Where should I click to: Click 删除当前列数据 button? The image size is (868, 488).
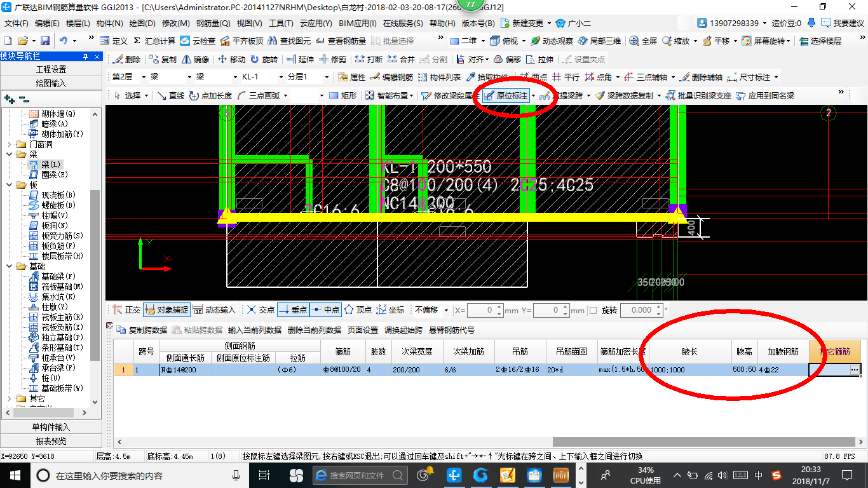pos(315,330)
